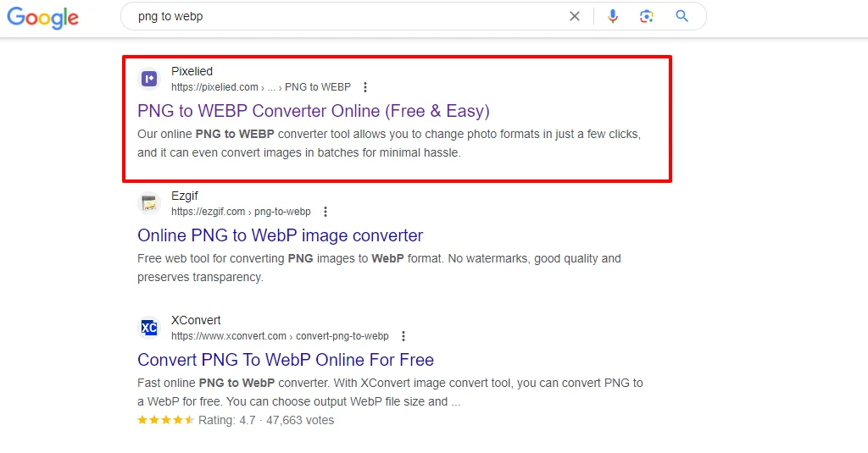Start voice search with the microphone icon
This screenshot has width=868, height=453.
612,17
